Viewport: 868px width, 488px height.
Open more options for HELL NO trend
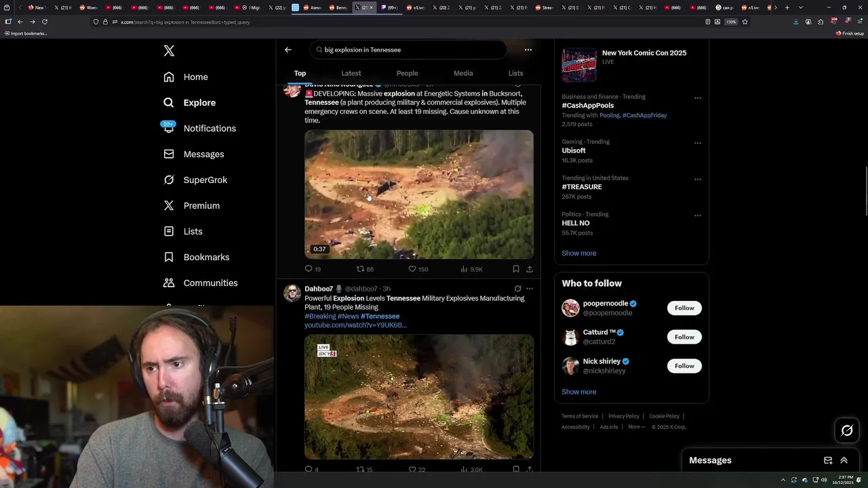(698, 216)
